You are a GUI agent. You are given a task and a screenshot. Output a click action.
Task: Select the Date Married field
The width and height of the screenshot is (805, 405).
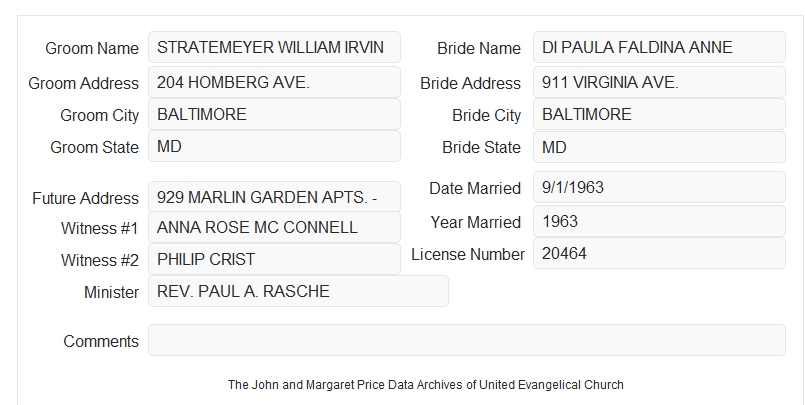pos(659,187)
